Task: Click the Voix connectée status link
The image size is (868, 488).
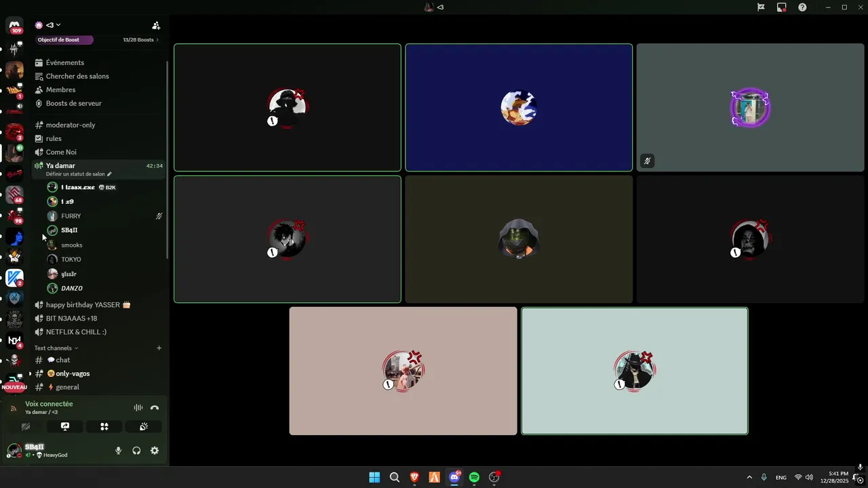Action: pyautogui.click(x=49, y=404)
